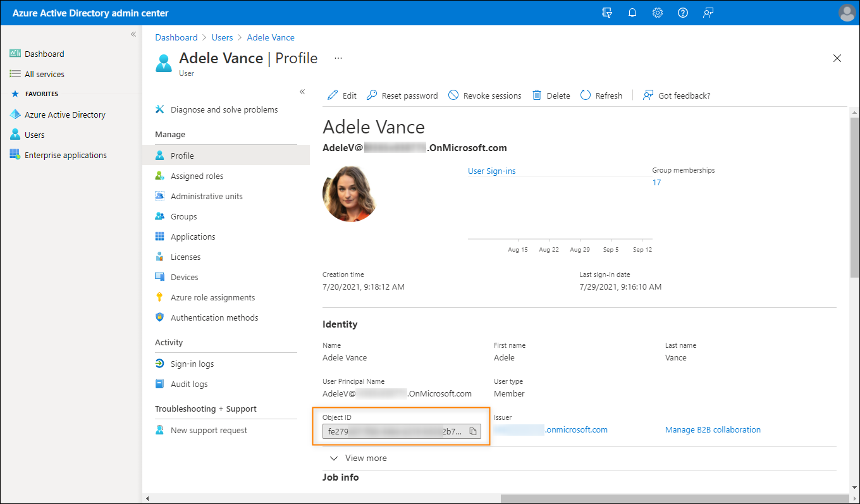Open the Issuer onmicrosoft.com link
Viewport: 860px width, 504px height.
coord(551,429)
